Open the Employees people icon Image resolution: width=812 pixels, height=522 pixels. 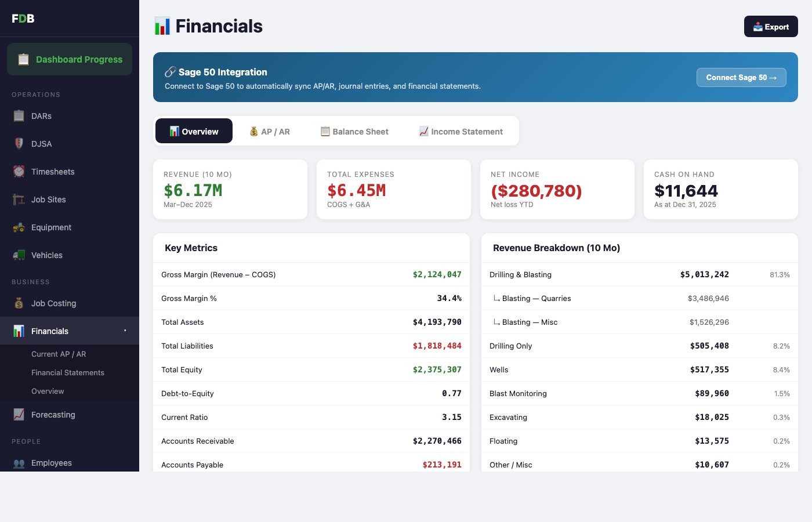(19, 463)
